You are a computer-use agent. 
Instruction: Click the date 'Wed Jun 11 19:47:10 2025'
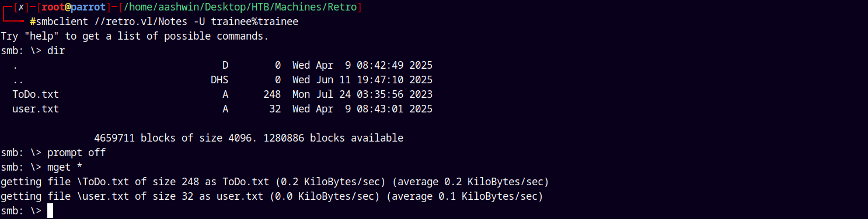tap(362, 80)
